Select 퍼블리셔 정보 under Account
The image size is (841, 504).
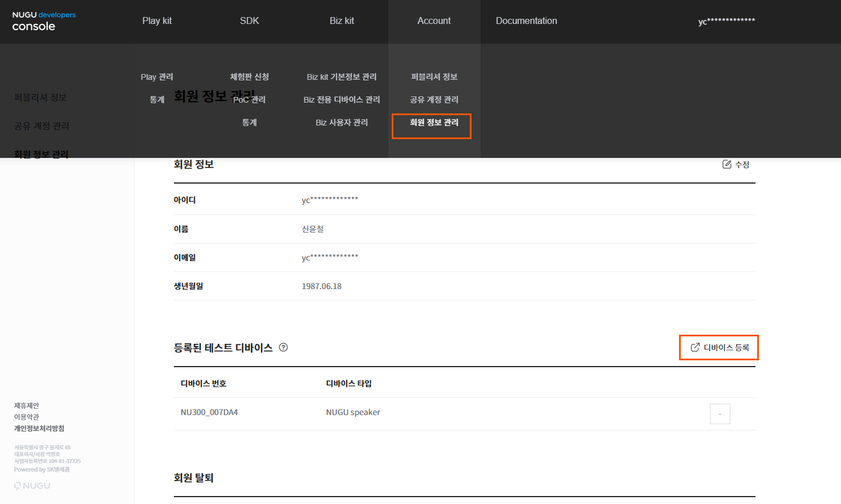(x=434, y=77)
